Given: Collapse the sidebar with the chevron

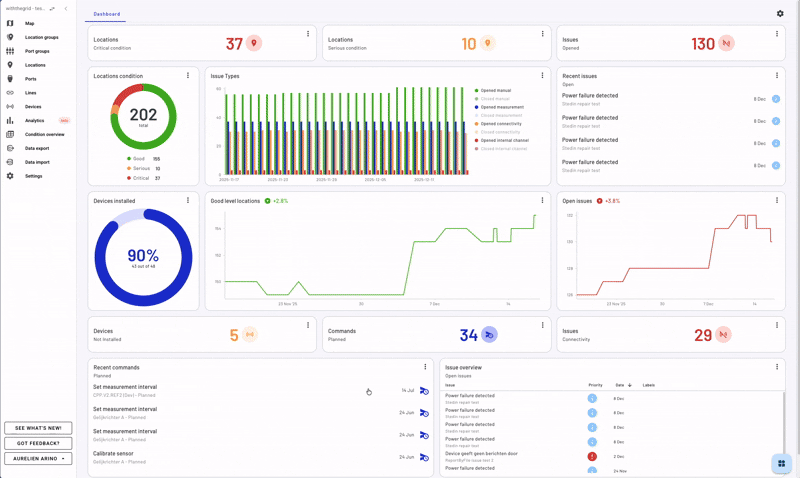Looking at the screenshot, I should coord(66,8).
